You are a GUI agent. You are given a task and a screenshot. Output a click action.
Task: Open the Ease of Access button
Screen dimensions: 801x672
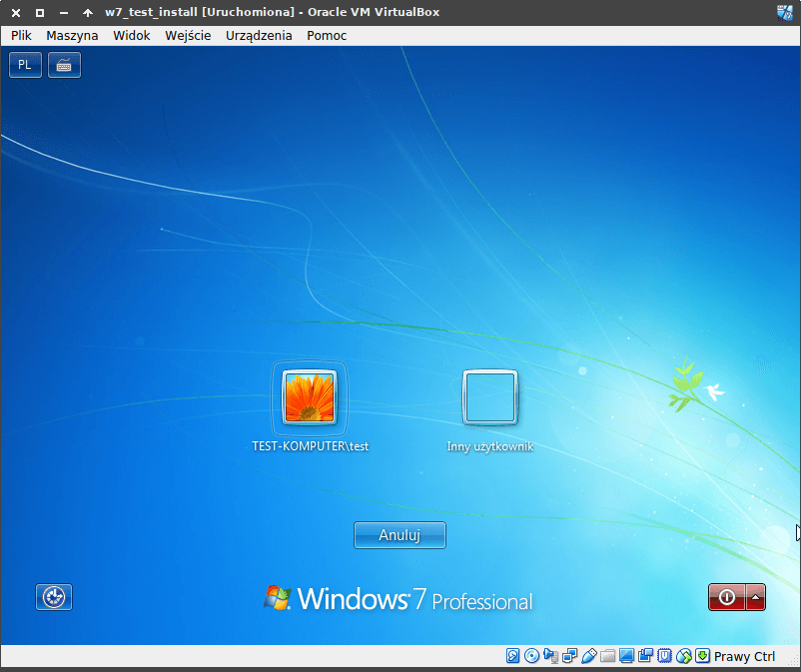pyautogui.click(x=54, y=597)
